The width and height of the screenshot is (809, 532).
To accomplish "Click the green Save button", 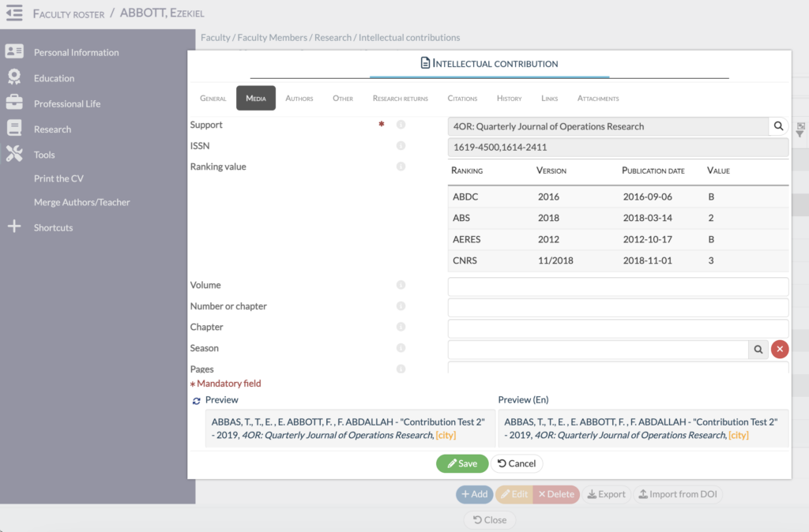I will [462, 463].
